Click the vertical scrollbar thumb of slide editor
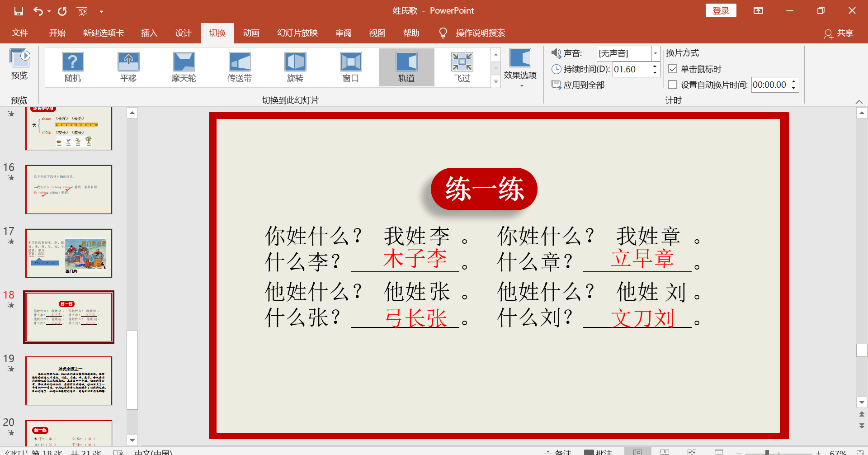The image size is (868, 455). (862, 350)
